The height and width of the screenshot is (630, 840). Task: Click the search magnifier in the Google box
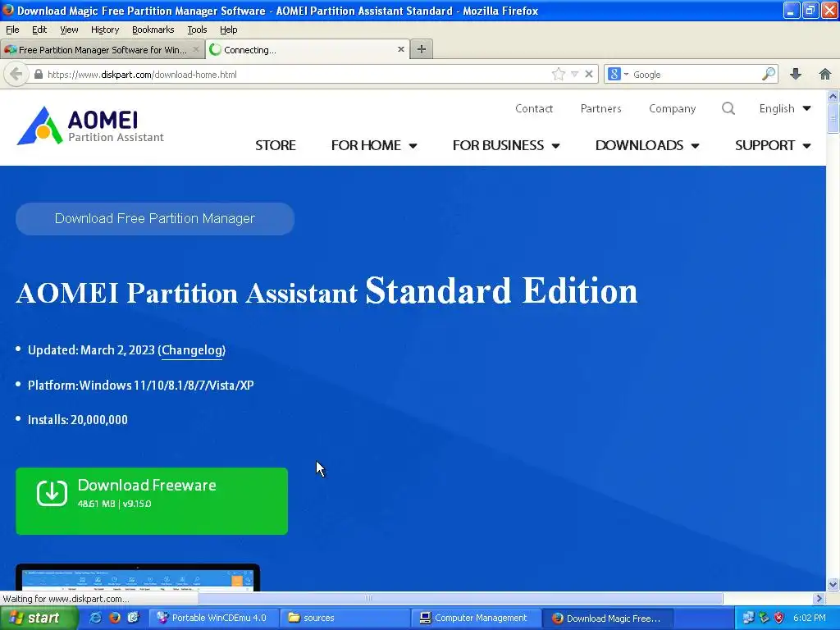pyautogui.click(x=769, y=74)
